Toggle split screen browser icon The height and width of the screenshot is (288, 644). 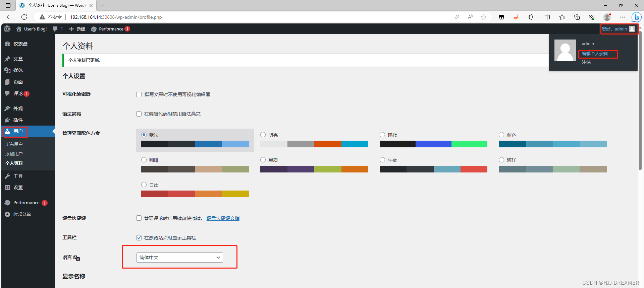coord(547,17)
